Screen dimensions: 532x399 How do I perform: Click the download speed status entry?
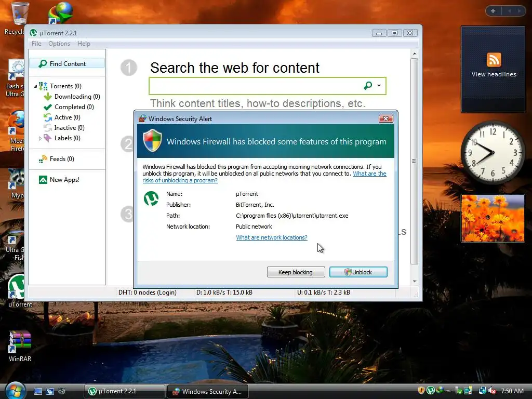tap(224, 292)
